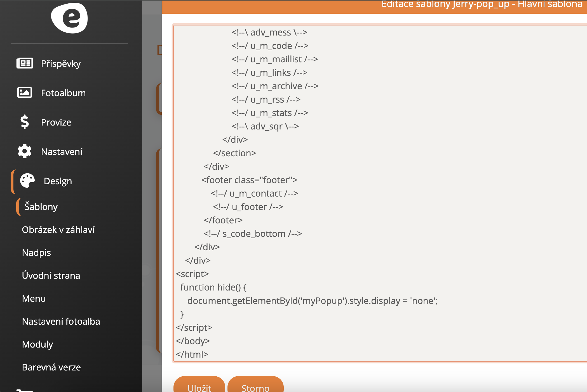Save template with Uložit button
587x392 pixels.
[199, 386]
